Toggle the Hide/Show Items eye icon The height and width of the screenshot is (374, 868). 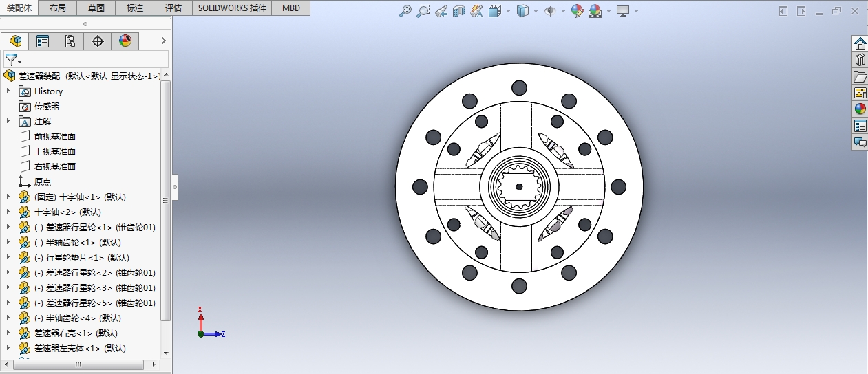(550, 11)
